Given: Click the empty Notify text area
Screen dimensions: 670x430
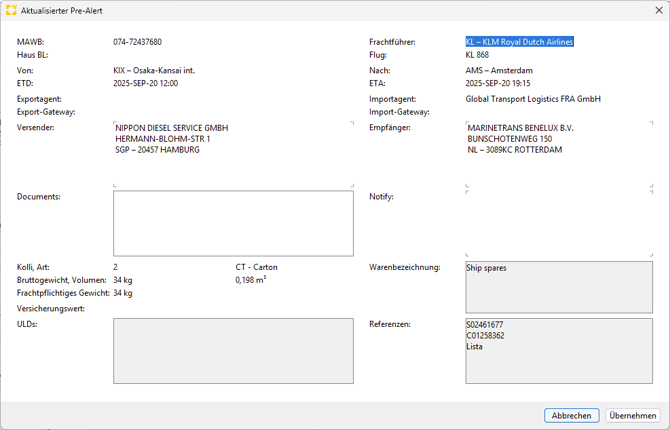Looking at the screenshot, I should (559, 220).
